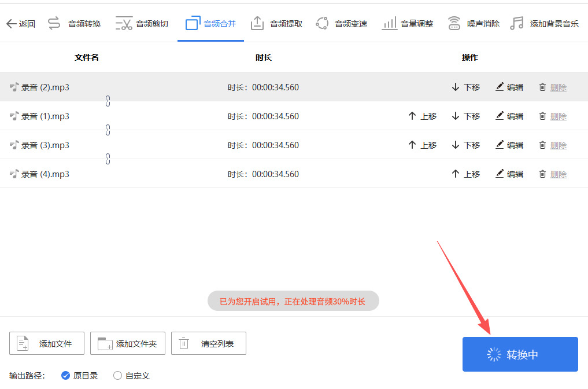Click the duration of 录音 (4).mp3
This screenshot has width=588, height=389.
263,174
